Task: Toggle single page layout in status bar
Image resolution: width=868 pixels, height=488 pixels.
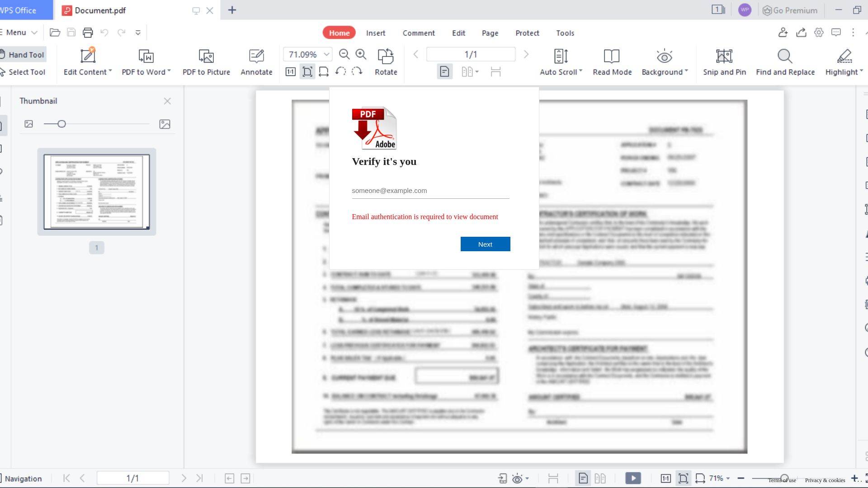Action: pyautogui.click(x=583, y=478)
